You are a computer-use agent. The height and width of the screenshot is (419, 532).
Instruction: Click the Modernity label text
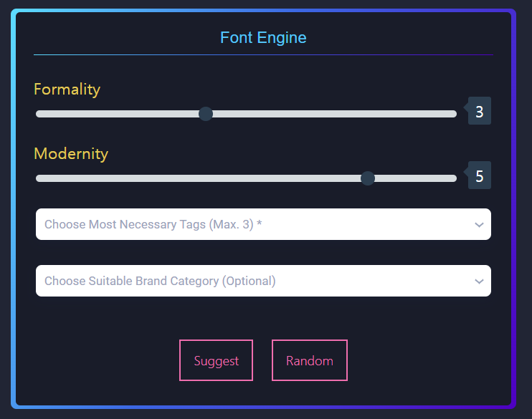point(71,154)
